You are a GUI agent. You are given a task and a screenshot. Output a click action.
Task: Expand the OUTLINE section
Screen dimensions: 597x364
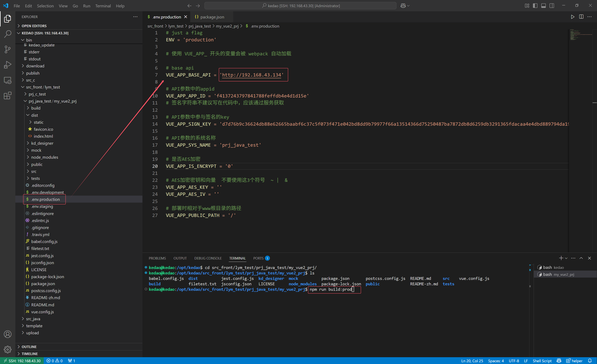[29, 347]
